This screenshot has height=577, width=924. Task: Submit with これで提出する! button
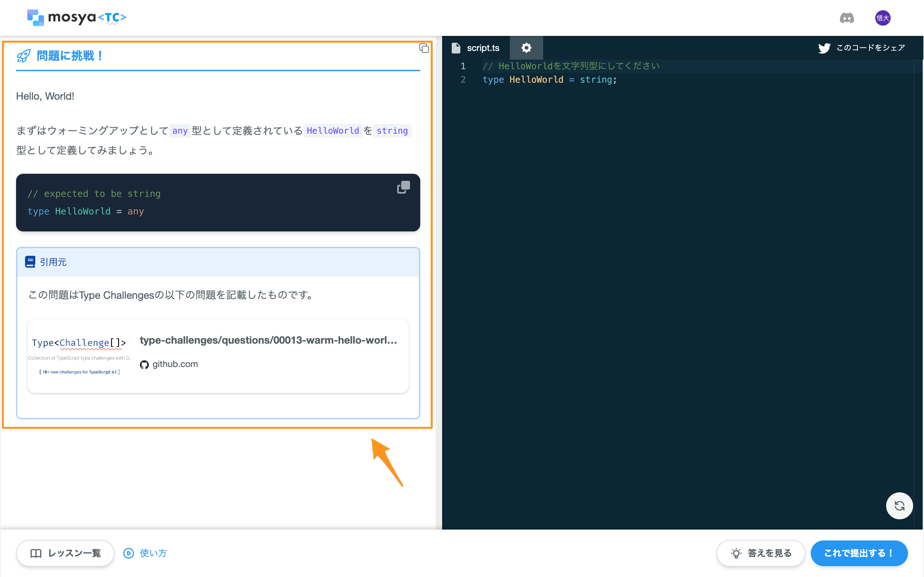[x=859, y=553]
